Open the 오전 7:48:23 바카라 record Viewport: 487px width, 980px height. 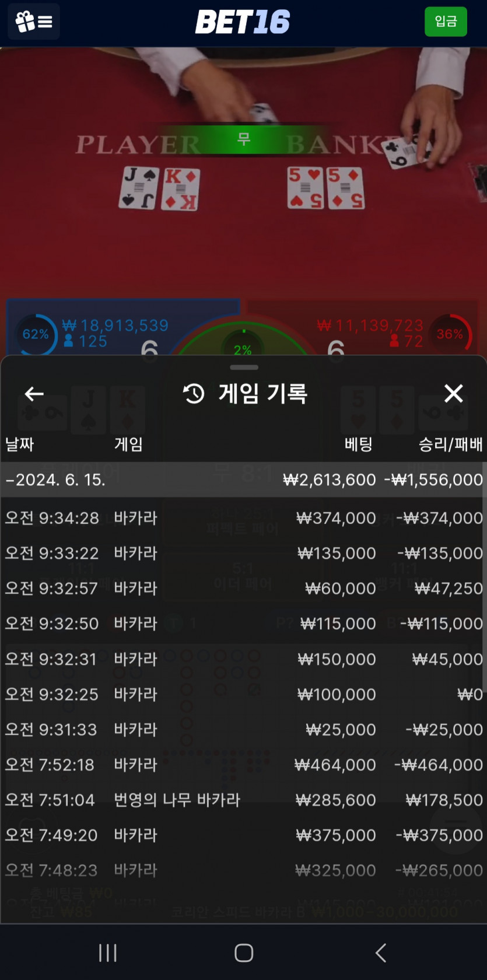[x=243, y=870]
